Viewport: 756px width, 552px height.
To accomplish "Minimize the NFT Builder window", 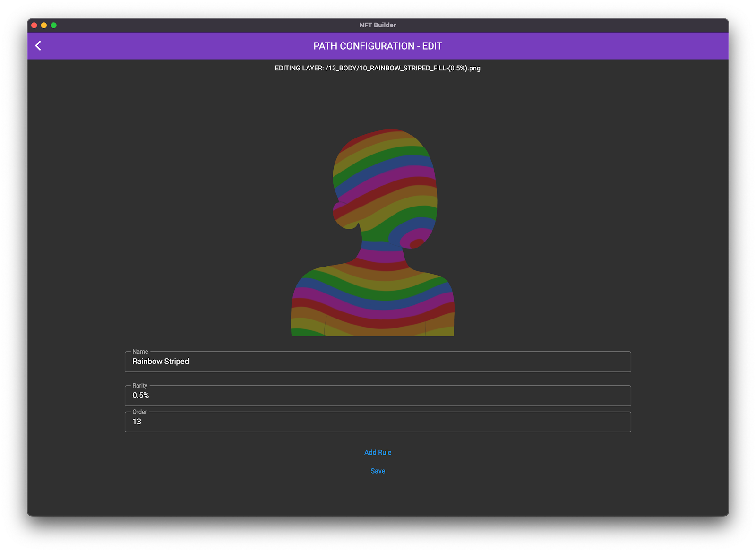I will (44, 25).
